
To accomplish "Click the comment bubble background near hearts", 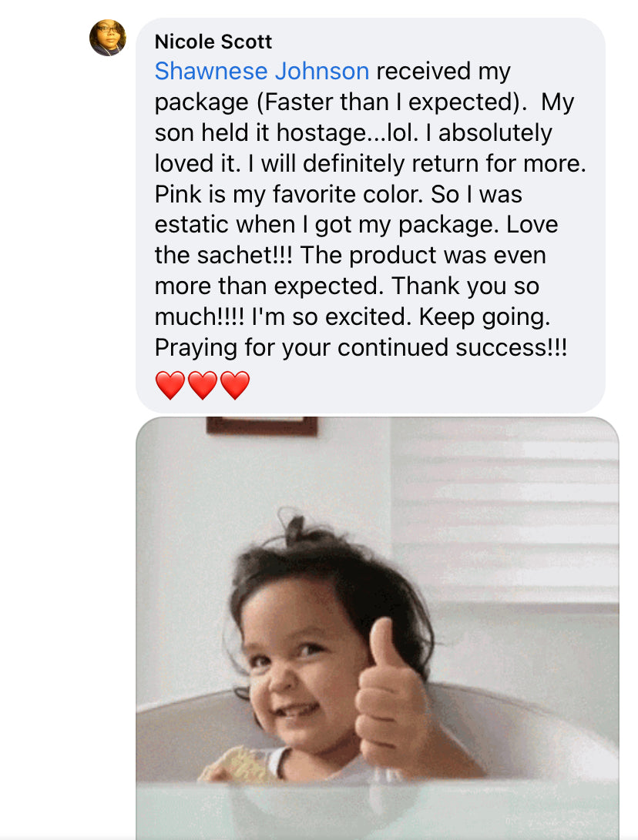I will click(429, 386).
